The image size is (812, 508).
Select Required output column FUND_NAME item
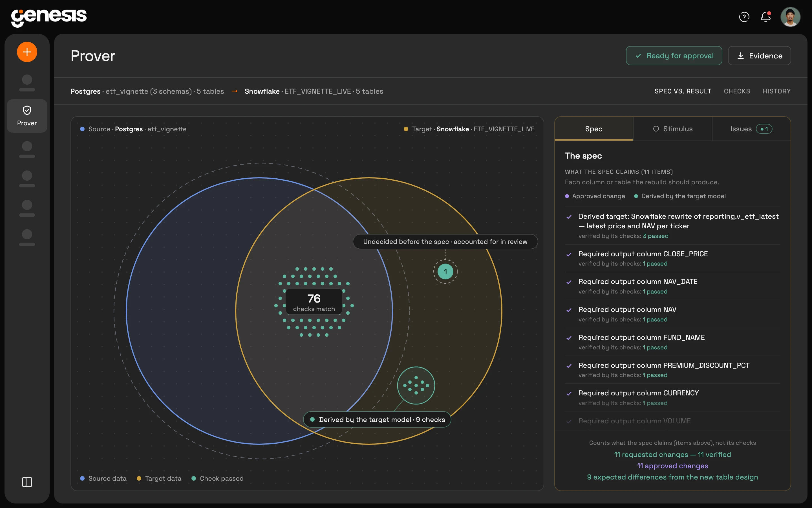click(672, 342)
